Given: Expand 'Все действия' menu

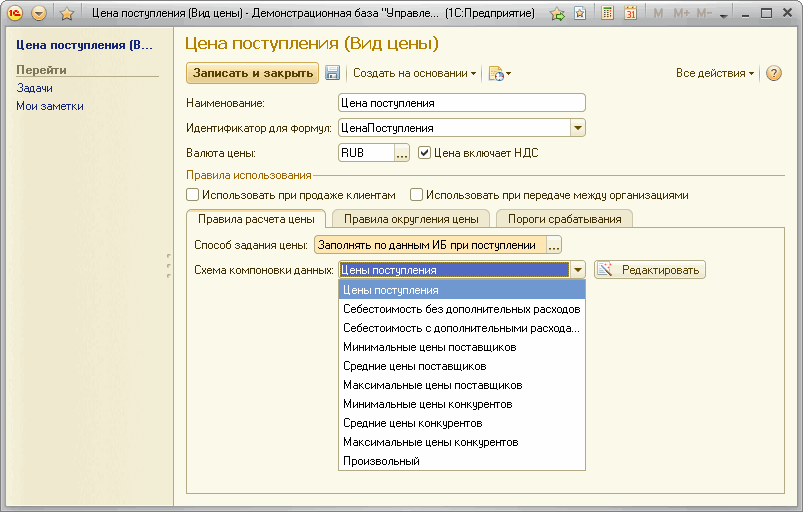Looking at the screenshot, I should point(715,74).
